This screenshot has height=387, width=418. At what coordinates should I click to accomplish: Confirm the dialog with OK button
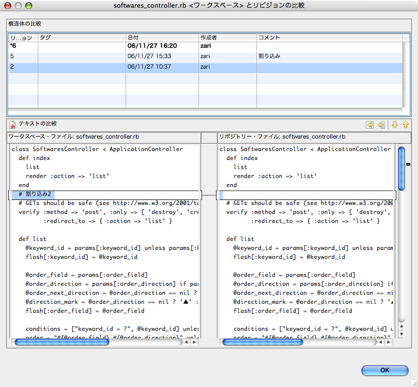(x=385, y=370)
